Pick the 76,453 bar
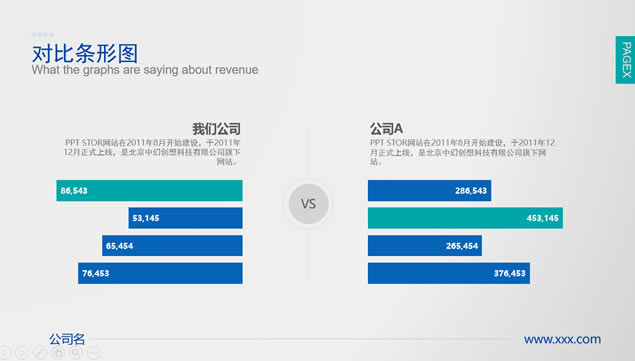 [160, 273]
